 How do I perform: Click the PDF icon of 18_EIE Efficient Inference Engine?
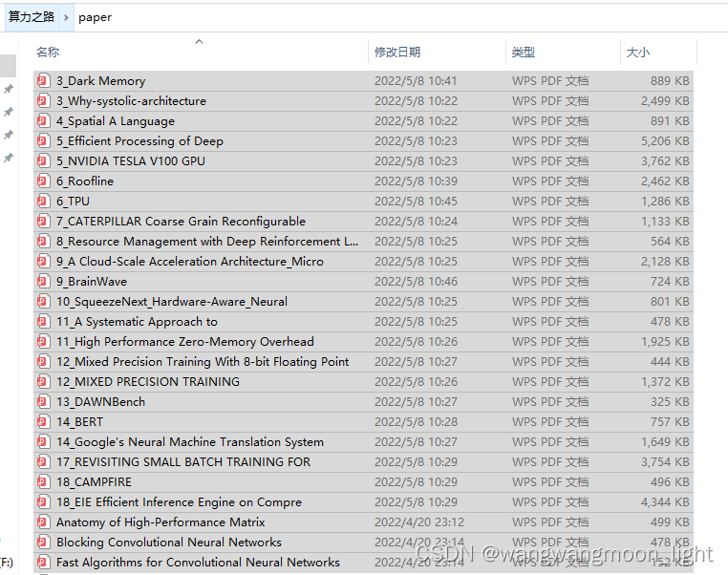point(43,501)
